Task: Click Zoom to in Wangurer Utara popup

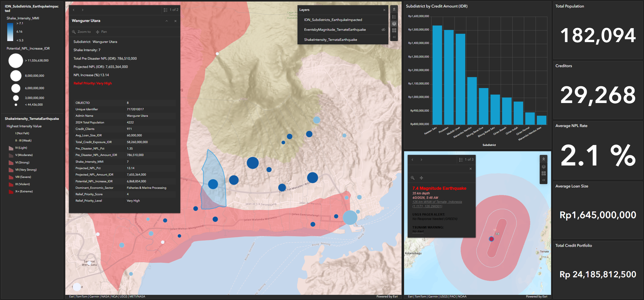Action: click(81, 32)
